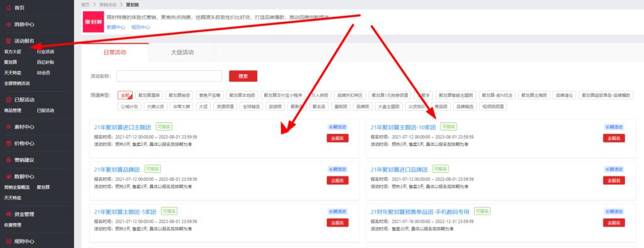Click the red 聚划算 logo thumbnail

click(93, 22)
